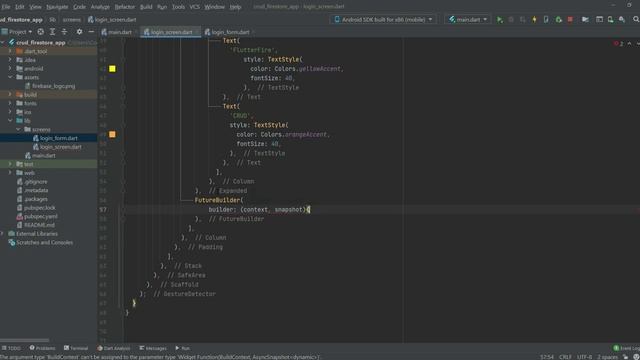This screenshot has width=640, height=360.
Task: Open Project panel settings gear
Action: (79, 31)
